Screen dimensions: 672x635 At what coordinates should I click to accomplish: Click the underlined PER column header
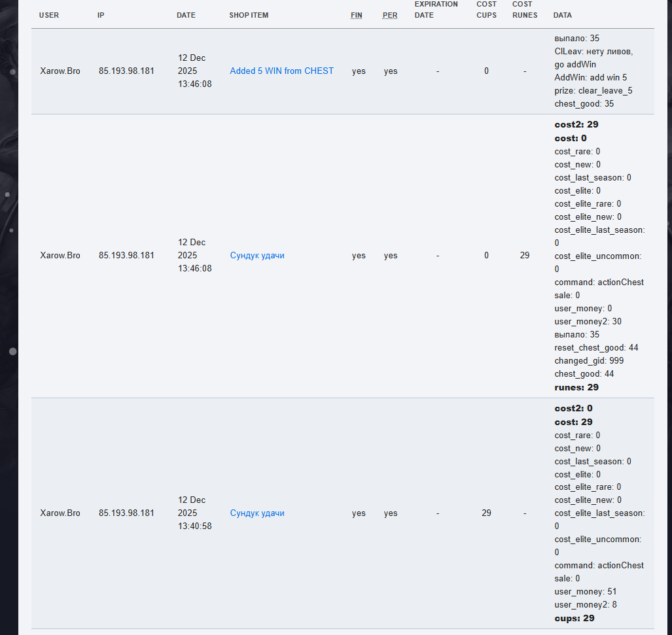[390, 15]
